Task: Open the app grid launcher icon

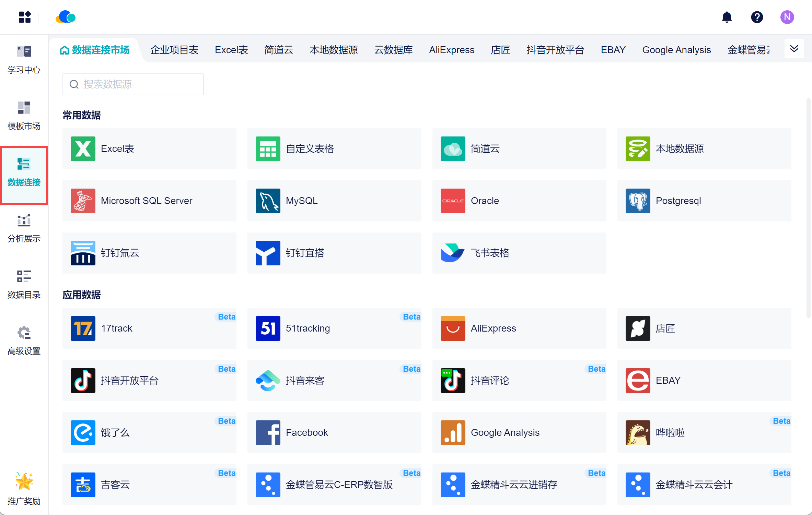Action: [x=25, y=17]
